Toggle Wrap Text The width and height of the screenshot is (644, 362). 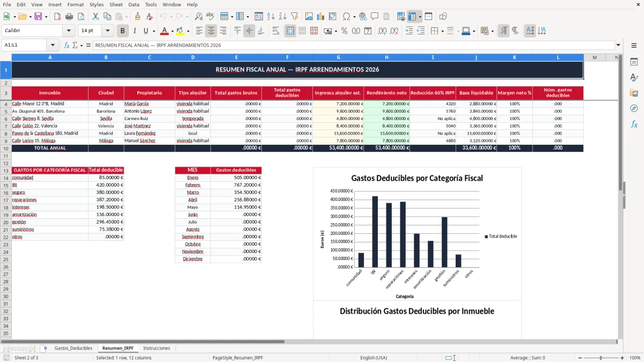pyautogui.click(x=276, y=31)
